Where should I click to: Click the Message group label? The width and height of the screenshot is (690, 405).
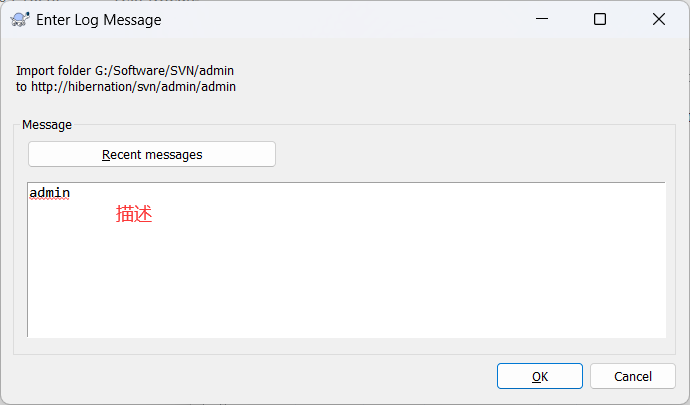pos(47,125)
